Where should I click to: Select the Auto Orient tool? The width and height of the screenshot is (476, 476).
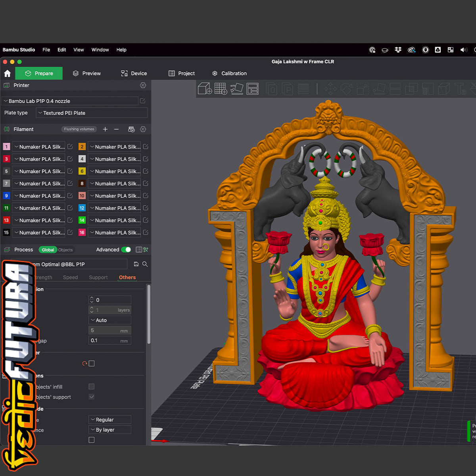(x=237, y=88)
